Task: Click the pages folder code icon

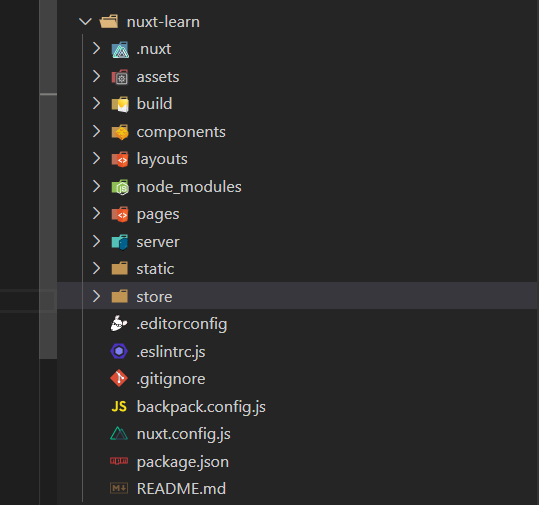Action: coord(120,214)
